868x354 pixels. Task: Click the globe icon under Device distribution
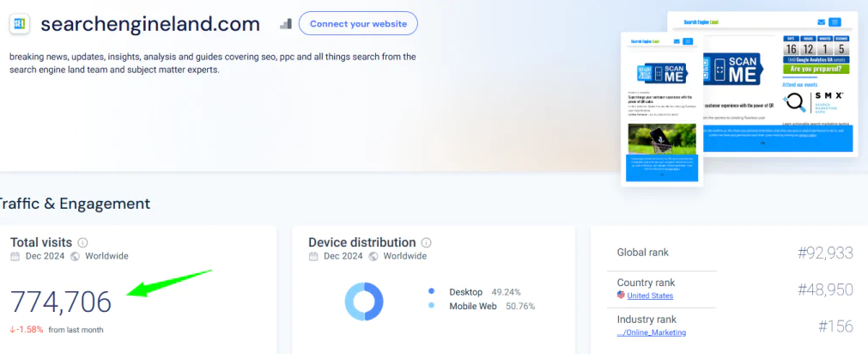(373, 256)
